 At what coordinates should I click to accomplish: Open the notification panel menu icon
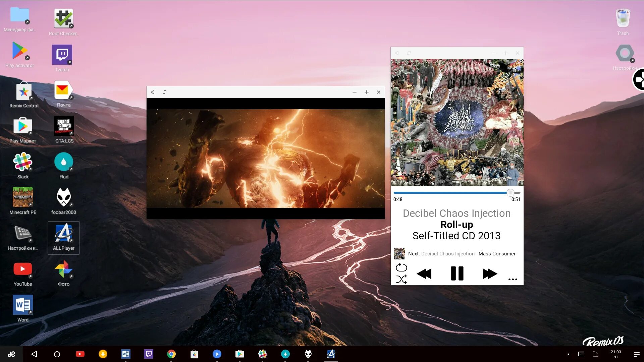coord(636,354)
